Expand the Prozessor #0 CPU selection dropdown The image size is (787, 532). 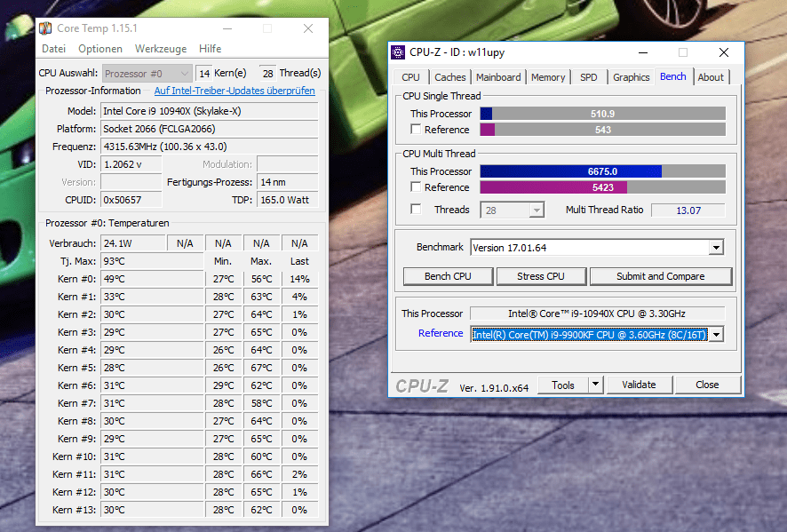coord(147,74)
